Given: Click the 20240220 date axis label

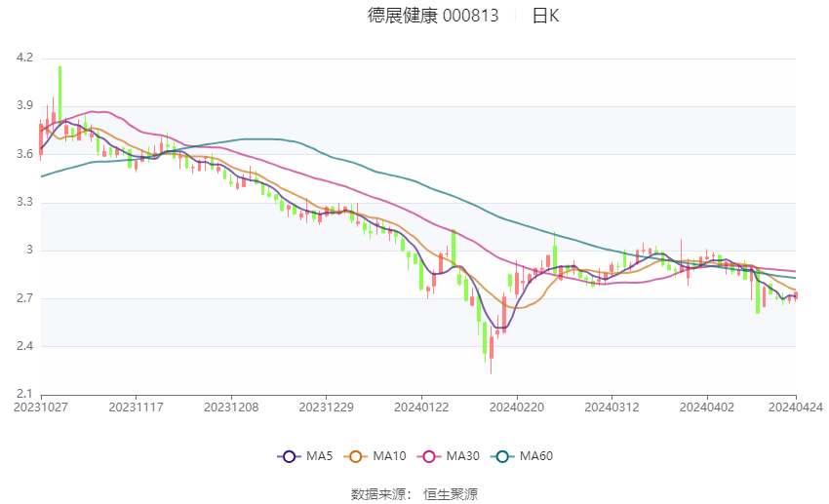Looking at the screenshot, I should click(516, 407).
